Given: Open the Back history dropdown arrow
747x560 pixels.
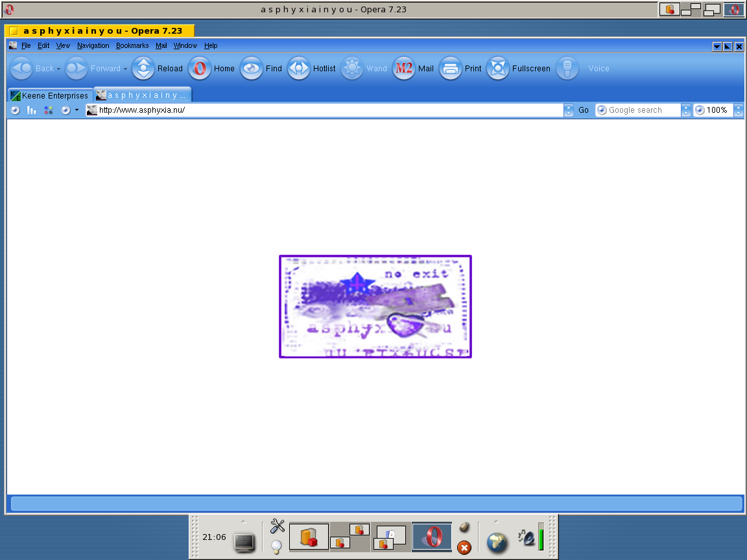Looking at the screenshot, I should 58,69.
